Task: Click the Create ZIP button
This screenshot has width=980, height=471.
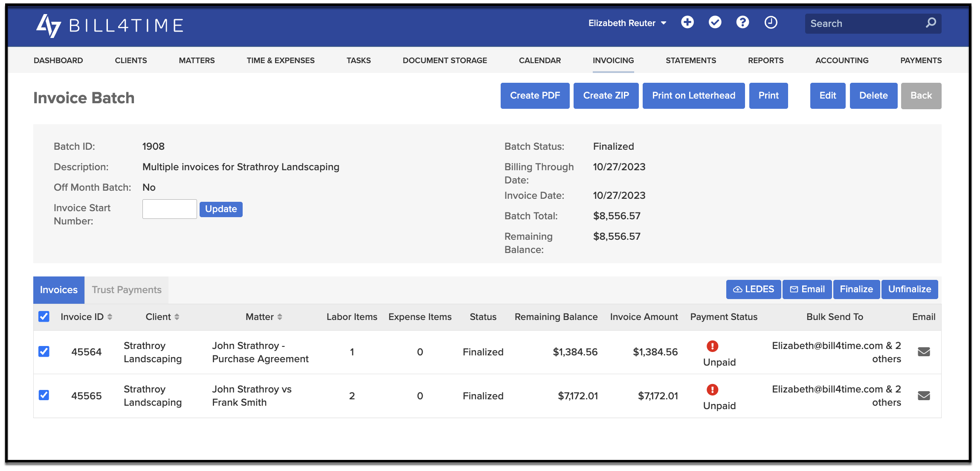Action: click(606, 96)
